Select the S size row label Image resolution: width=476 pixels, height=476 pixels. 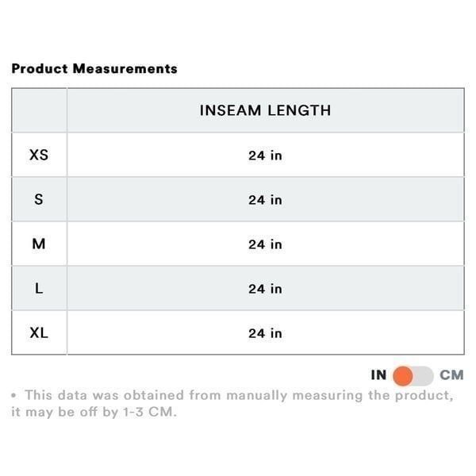click(x=39, y=199)
